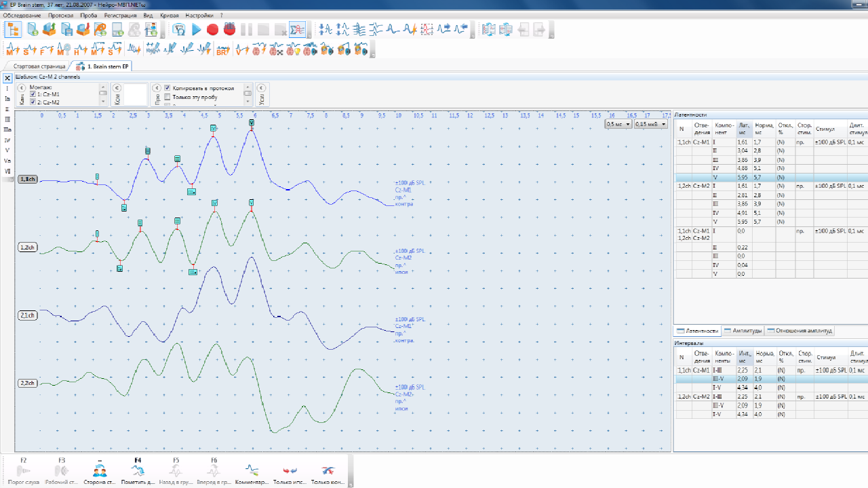This screenshot has height=488, width=868.
Task: Click the refresh monitoring icon before Play
Action: [179, 29]
